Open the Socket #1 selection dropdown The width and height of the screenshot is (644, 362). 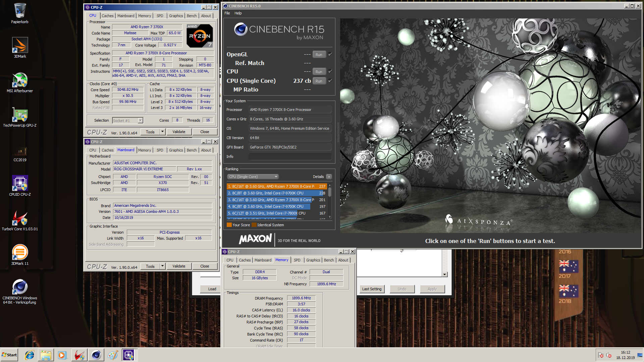141,121
